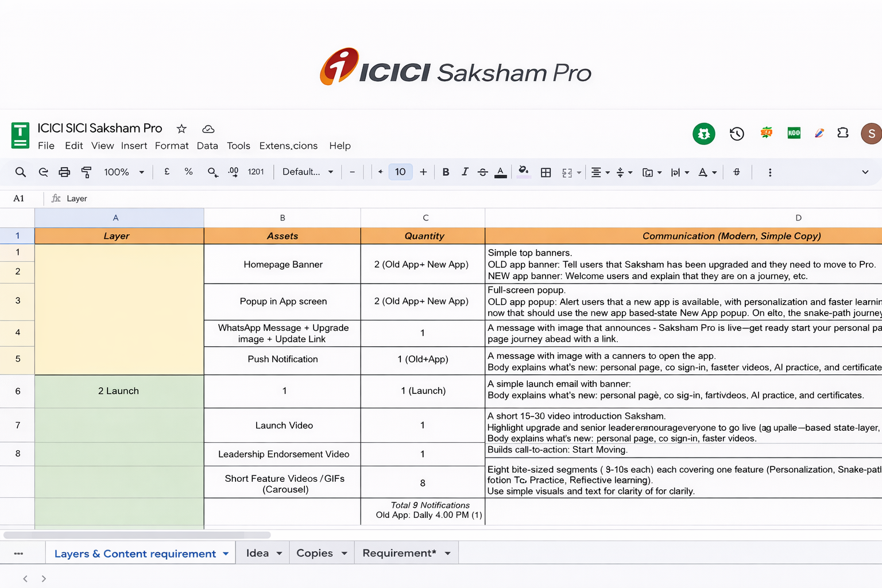Star the ICICI Saksham Pro document
This screenshot has width=882, height=588.
click(x=181, y=129)
